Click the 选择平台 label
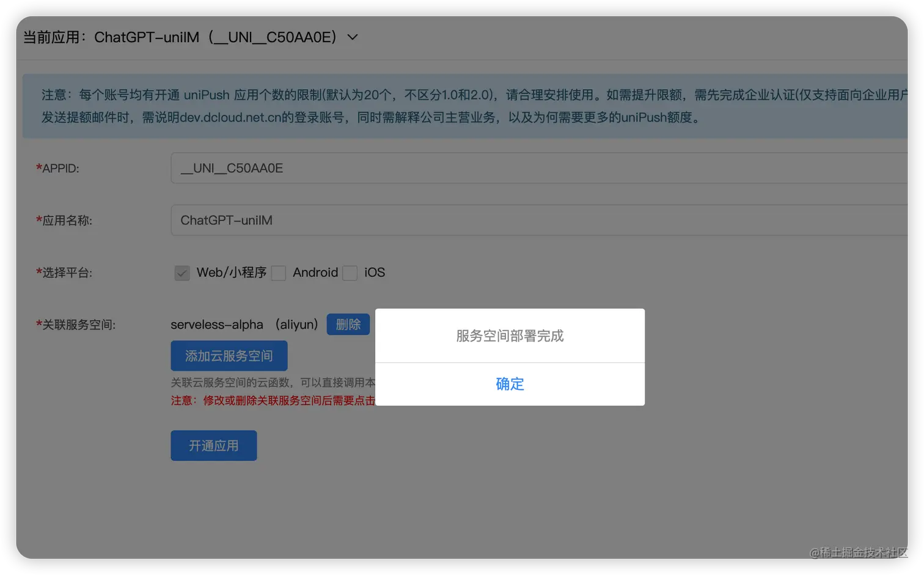The width and height of the screenshot is (924, 575). click(x=64, y=273)
